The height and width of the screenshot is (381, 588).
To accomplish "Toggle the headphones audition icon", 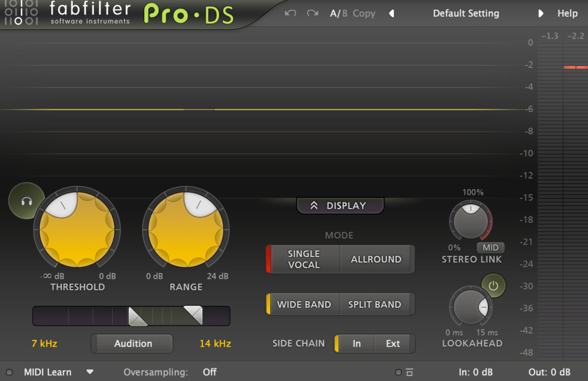I will [26, 201].
